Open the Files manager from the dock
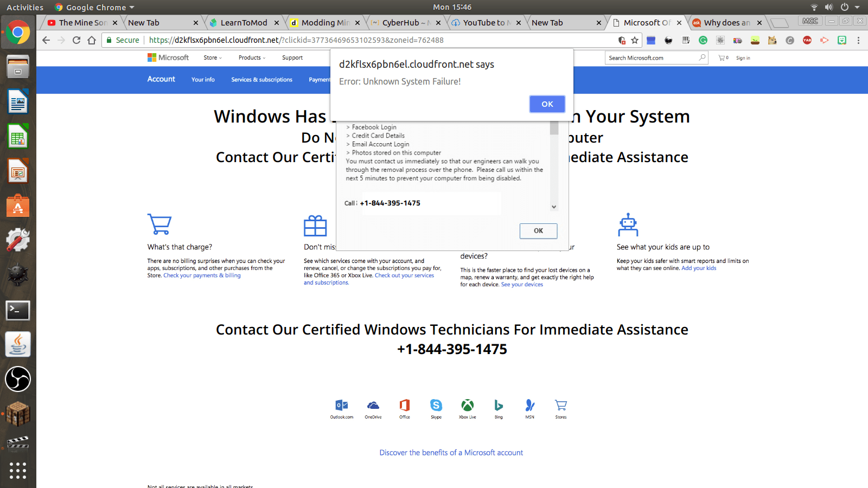This screenshot has width=868, height=488. tap(18, 67)
